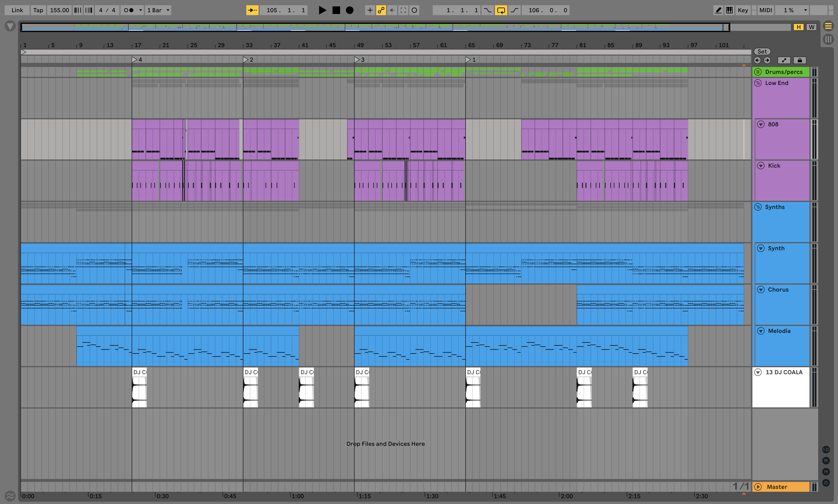Jump to locator 3 marker
Screen dimensions: 838x504
[x=357, y=60]
